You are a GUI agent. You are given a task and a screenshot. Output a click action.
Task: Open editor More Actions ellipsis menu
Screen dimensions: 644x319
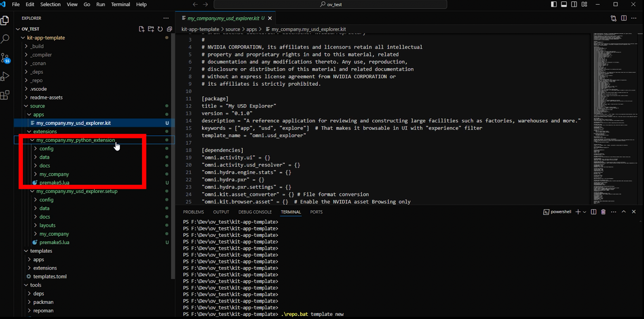point(634,18)
